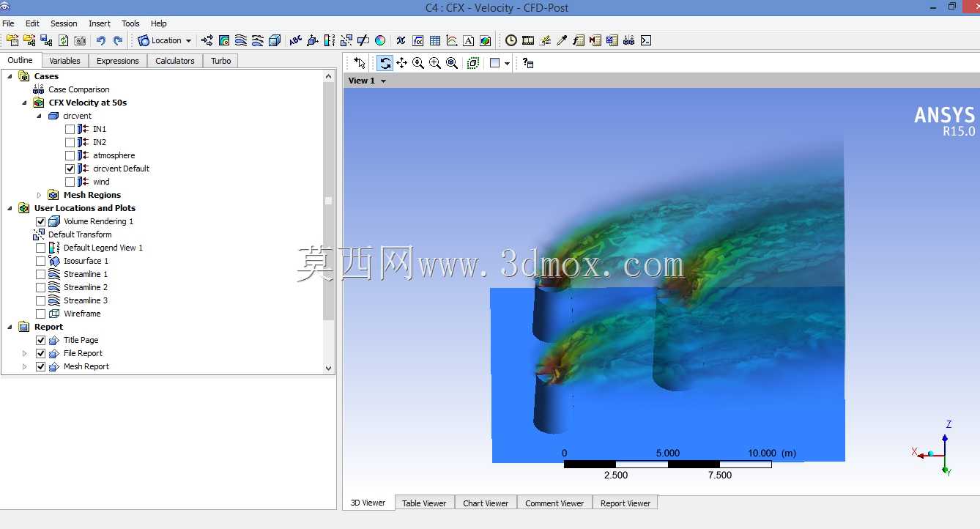Screen dimensions: 980x529
Task: Insert a Chart
Action: 452,41
